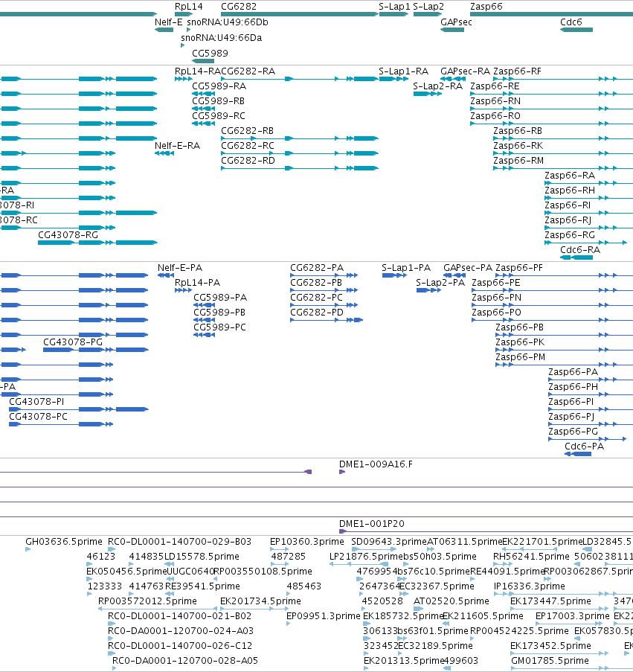633x672 pixels.
Task: Click transcript Zasp66-RJ label
Action: pyautogui.click(x=568, y=220)
